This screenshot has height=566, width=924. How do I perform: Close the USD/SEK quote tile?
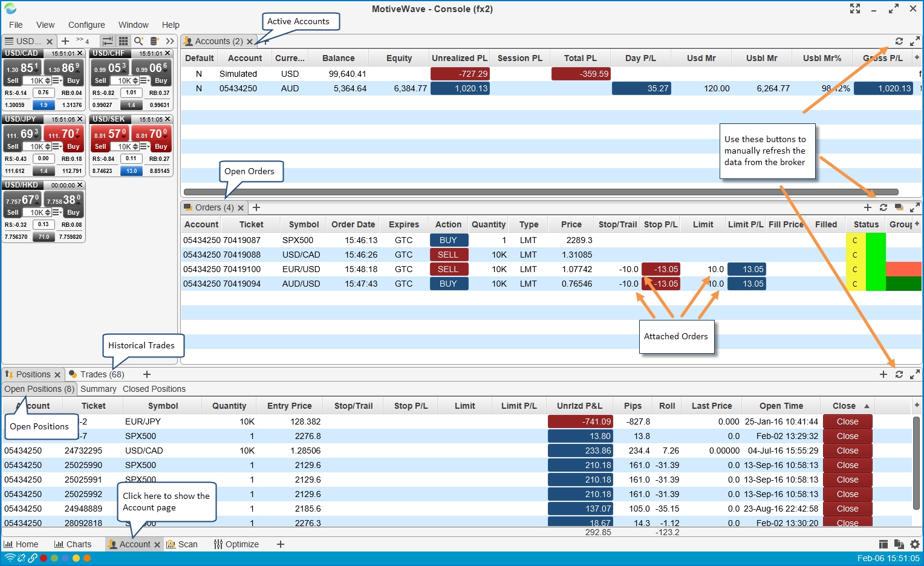[x=168, y=119]
